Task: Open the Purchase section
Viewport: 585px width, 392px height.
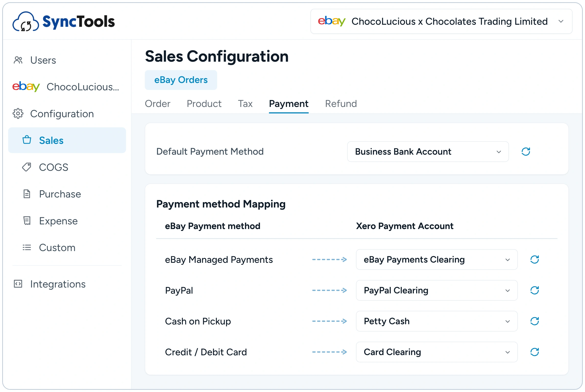Action: tap(60, 194)
